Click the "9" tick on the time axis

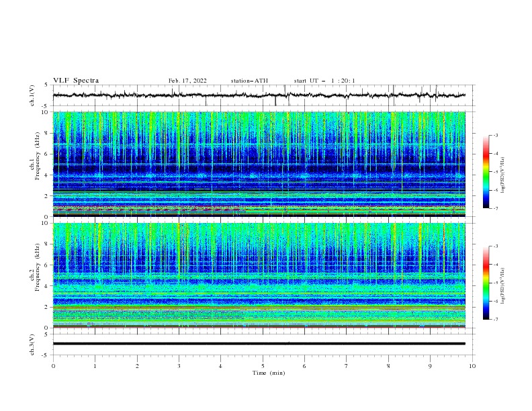click(430, 366)
